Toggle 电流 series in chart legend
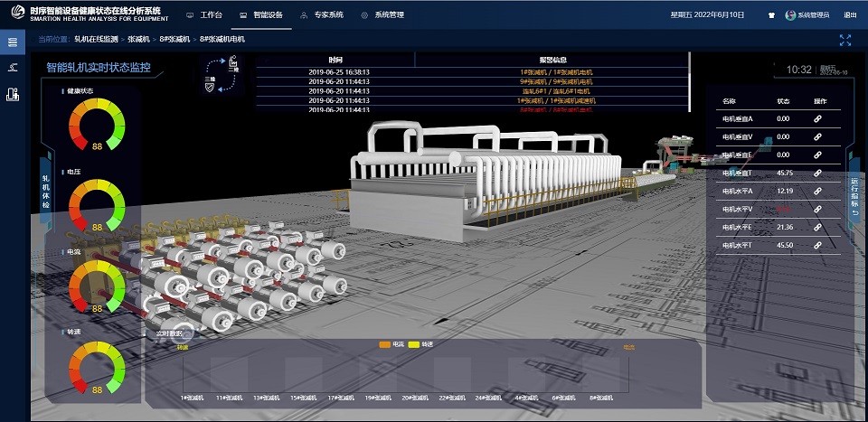The image size is (868, 422). (392, 344)
